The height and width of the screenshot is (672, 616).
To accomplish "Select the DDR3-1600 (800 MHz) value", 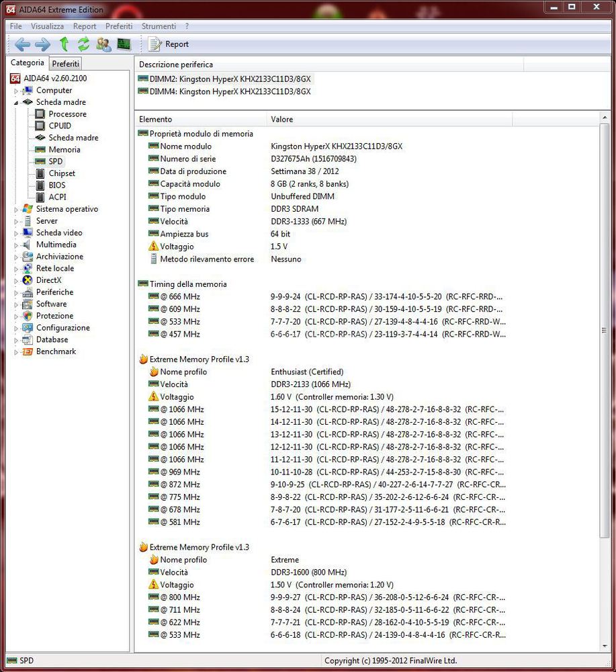I will 308,572.
